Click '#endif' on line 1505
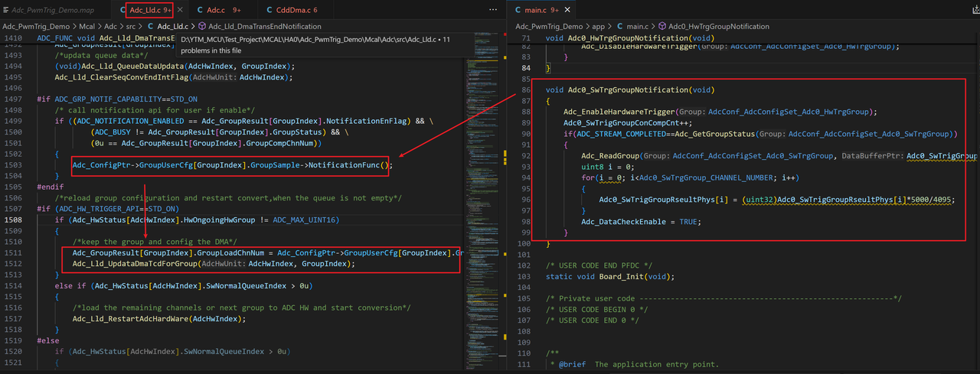This screenshot has height=374, width=980. click(51, 186)
